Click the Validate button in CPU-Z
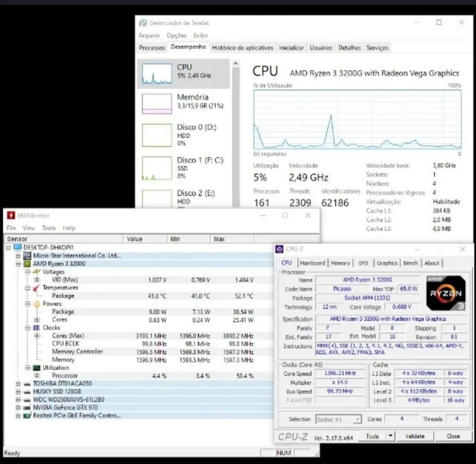This screenshot has width=476, height=464. pos(415,436)
